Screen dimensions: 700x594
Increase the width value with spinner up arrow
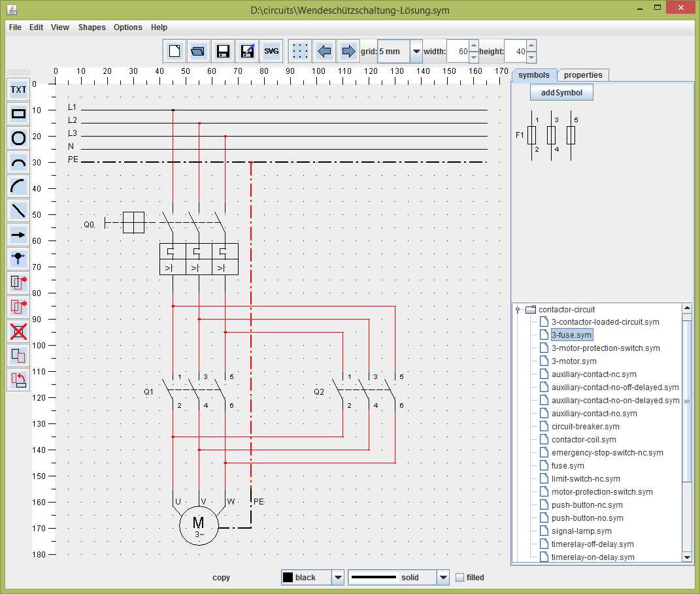click(475, 46)
